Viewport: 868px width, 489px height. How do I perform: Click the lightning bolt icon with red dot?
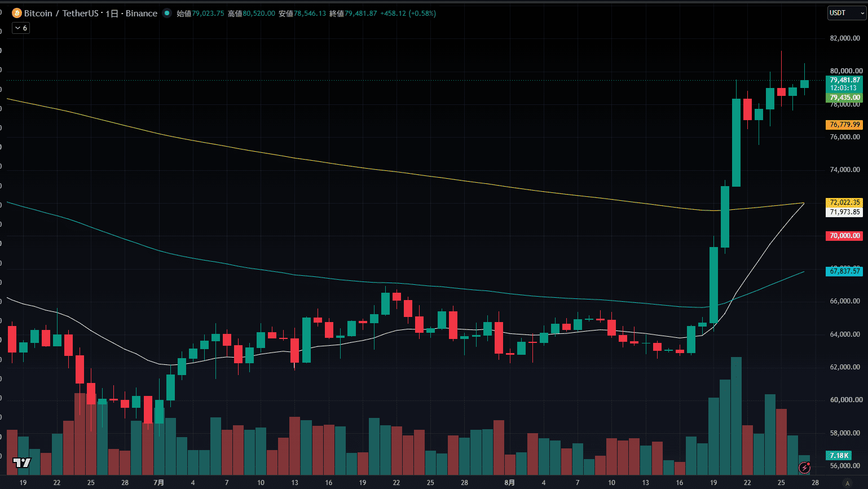[805, 467]
